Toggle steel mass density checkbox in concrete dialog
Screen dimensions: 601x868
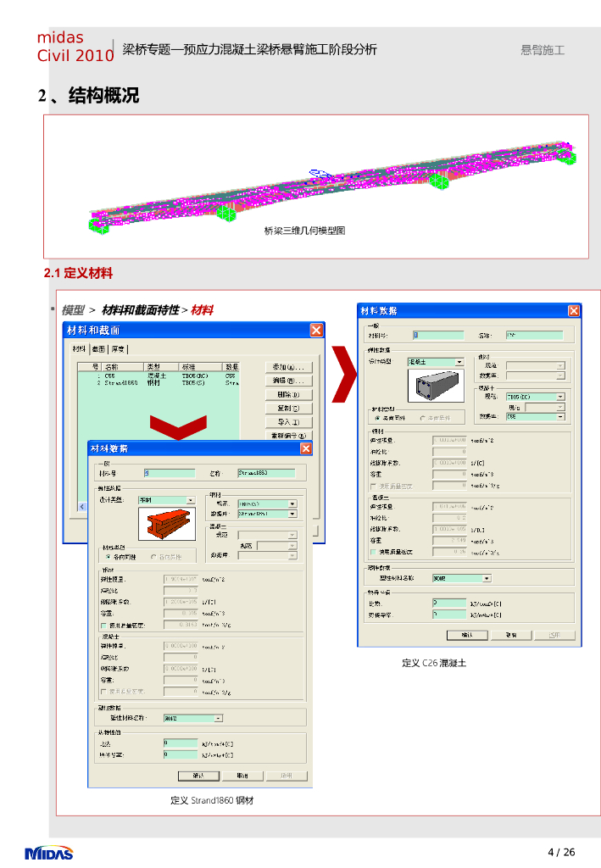click(373, 486)
